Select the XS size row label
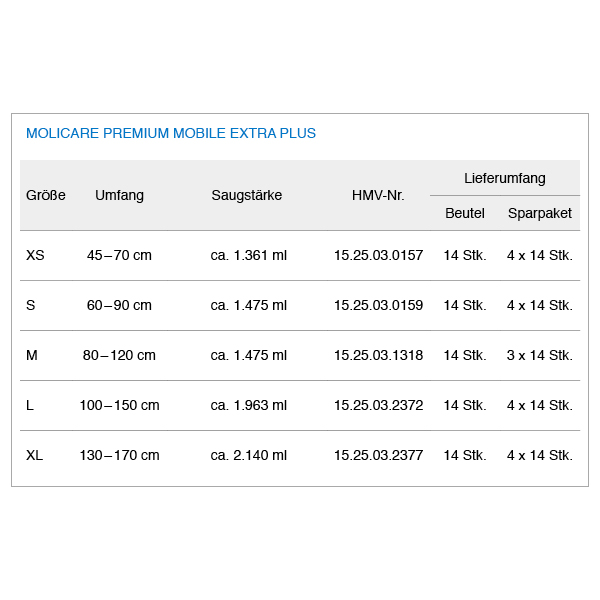The width and height of the screenshot is (600, 600). [x=35, y=255]
